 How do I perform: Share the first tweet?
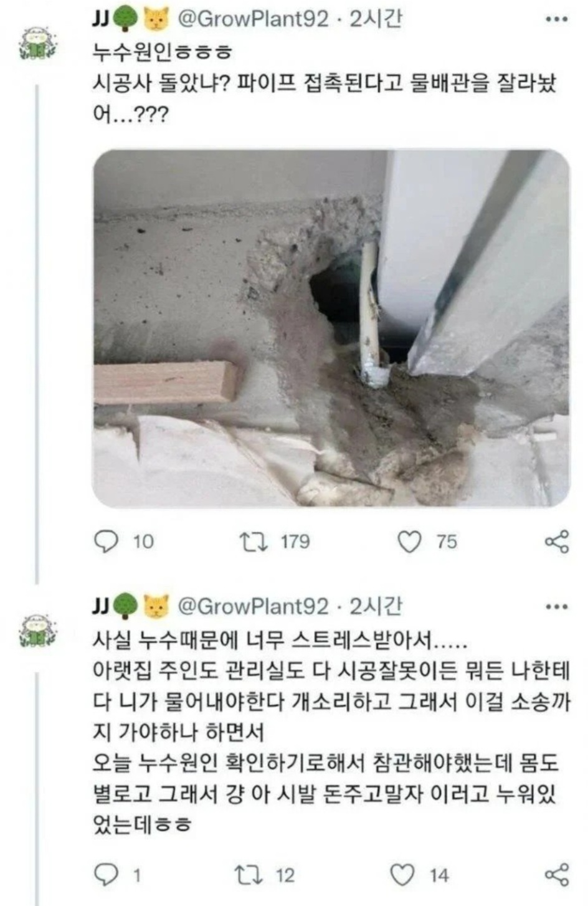pos(557,541)
